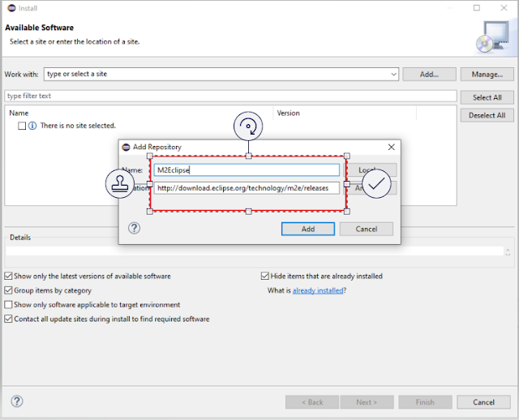The image size is (519, 420).
Task: Enable Show only software applicable to target environment
Action: [x=8, y=305]
